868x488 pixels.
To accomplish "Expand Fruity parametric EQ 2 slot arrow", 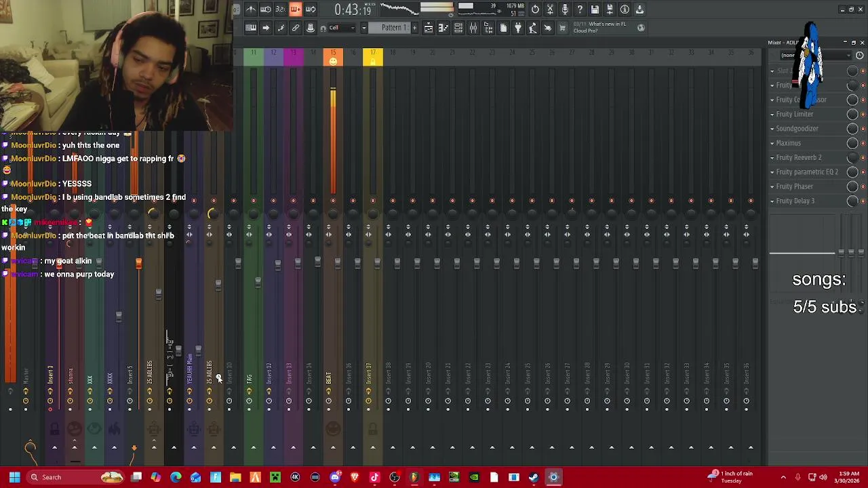I will 772,172.
